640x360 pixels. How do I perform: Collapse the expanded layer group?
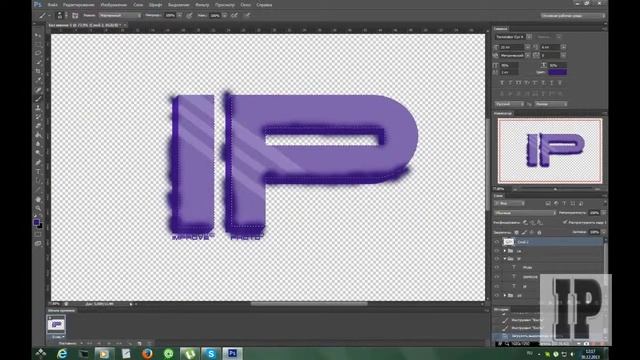click(505, 259)
